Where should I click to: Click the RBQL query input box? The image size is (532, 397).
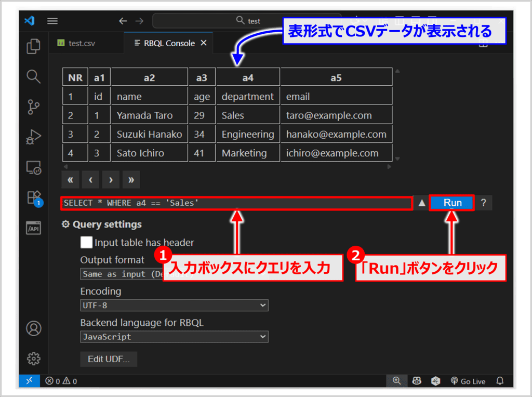[236, 203]
